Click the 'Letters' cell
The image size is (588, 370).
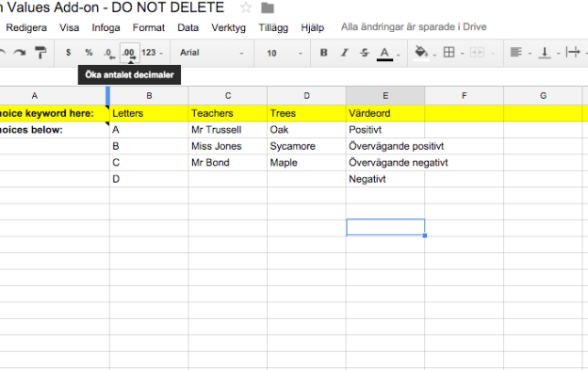tap(149, 113)
